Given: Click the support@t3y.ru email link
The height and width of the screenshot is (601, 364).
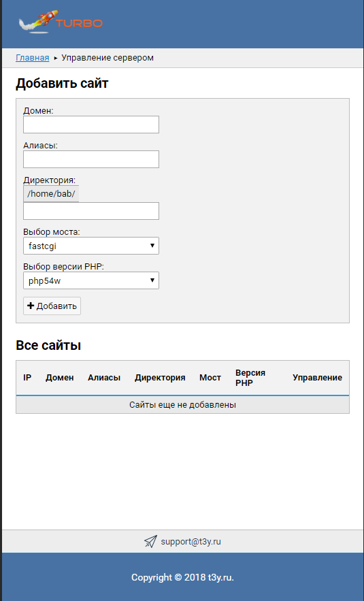Looking at the screenshot, I should [x=191, y=542].
